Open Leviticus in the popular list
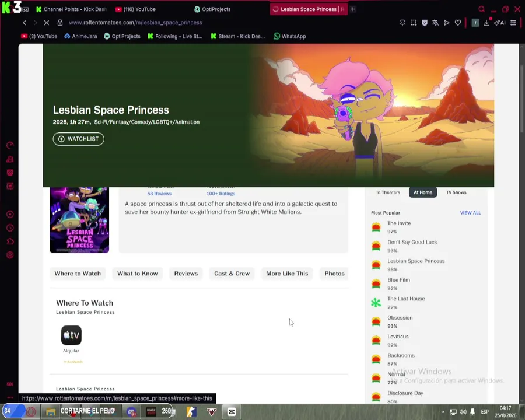 click(398, 336)
